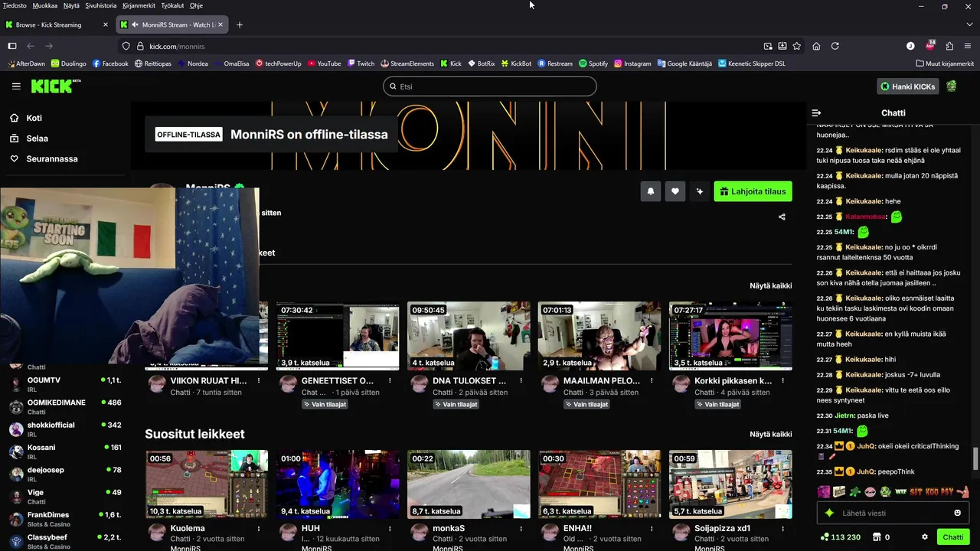Open Kossani channel in sidebar
Screen dimensions: 980x551
click(x=65, y=452)
